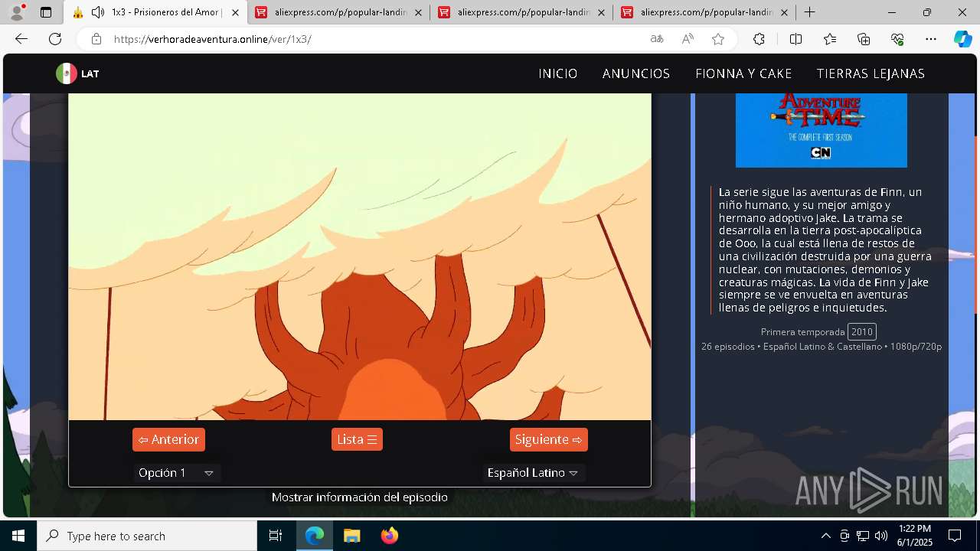Open the taskbar clock and date
Viewport: 980px width, 551px height.
click(915, 536)
